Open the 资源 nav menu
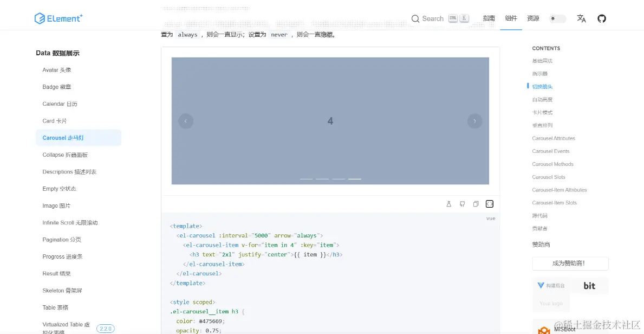 pos(533,18)
